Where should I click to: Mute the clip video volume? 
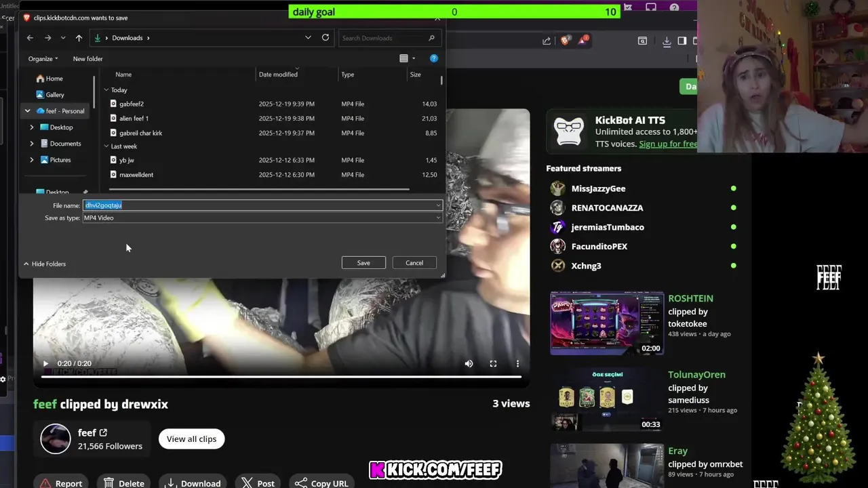(469, 364)
